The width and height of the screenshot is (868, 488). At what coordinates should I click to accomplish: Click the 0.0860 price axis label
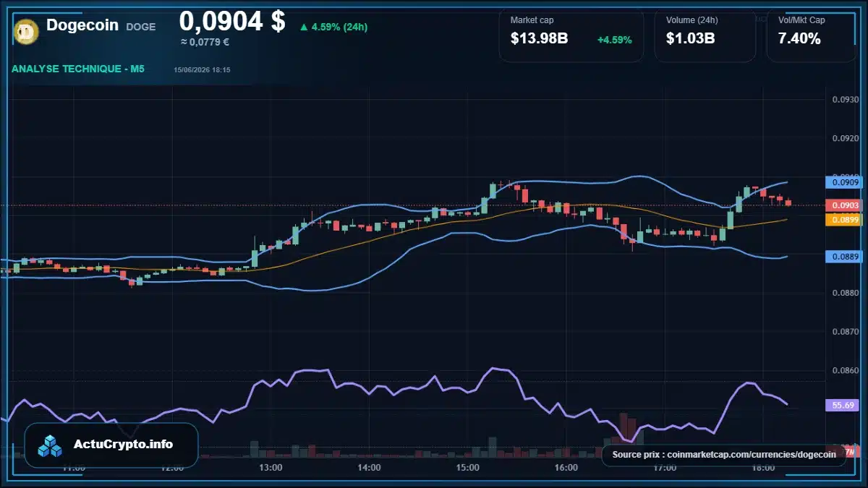(844, 370)
